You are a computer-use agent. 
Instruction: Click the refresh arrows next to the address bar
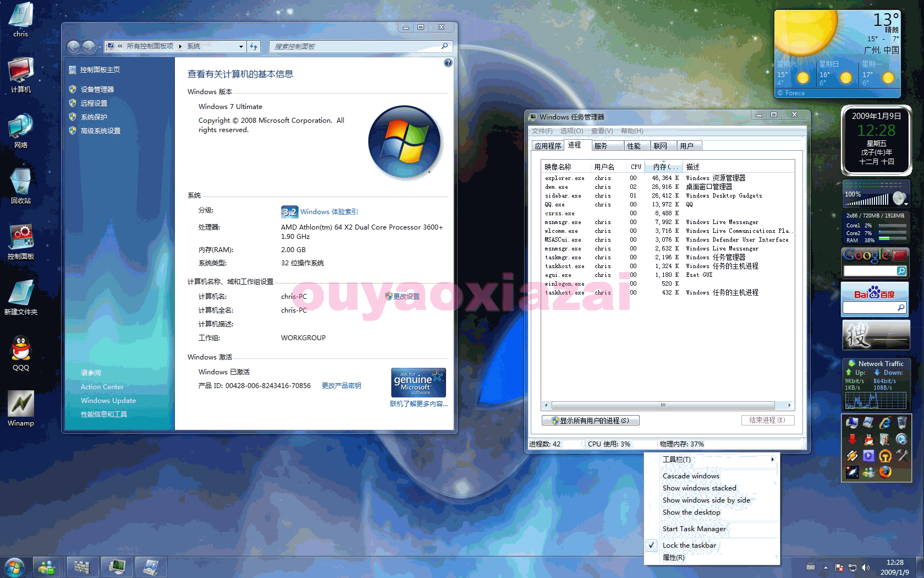254,46
